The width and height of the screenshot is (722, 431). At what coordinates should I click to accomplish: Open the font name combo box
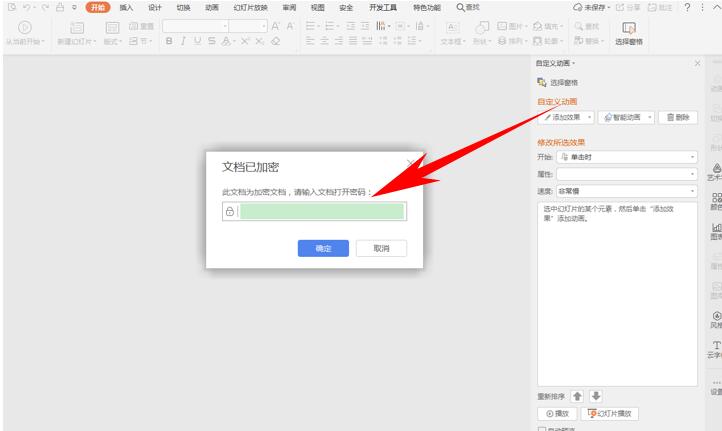(196, 26)
